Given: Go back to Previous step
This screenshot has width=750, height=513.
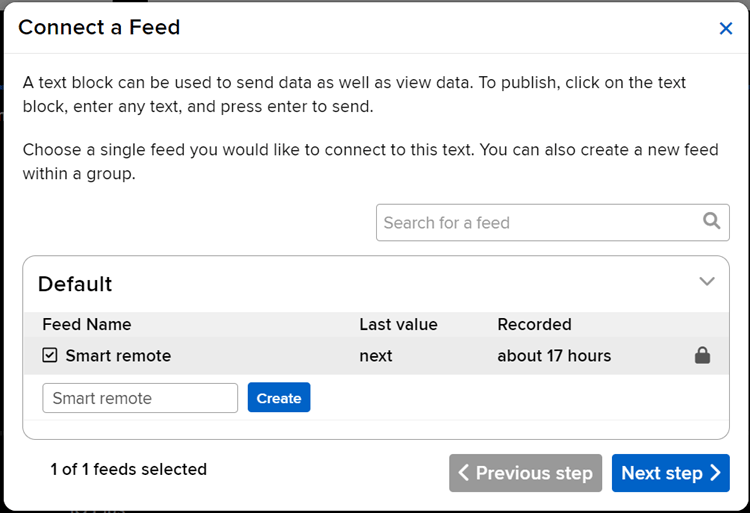Looking at the screenshot, I should [525, 473].
